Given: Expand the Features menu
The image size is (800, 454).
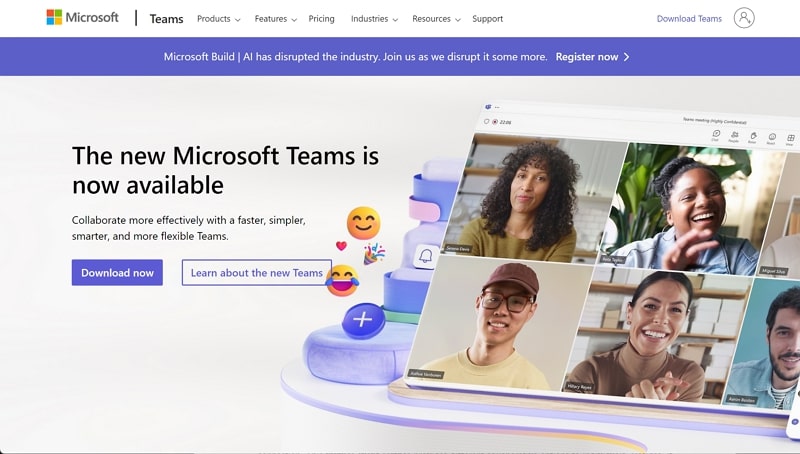Looking at the screenshot, I should (276, 19).
